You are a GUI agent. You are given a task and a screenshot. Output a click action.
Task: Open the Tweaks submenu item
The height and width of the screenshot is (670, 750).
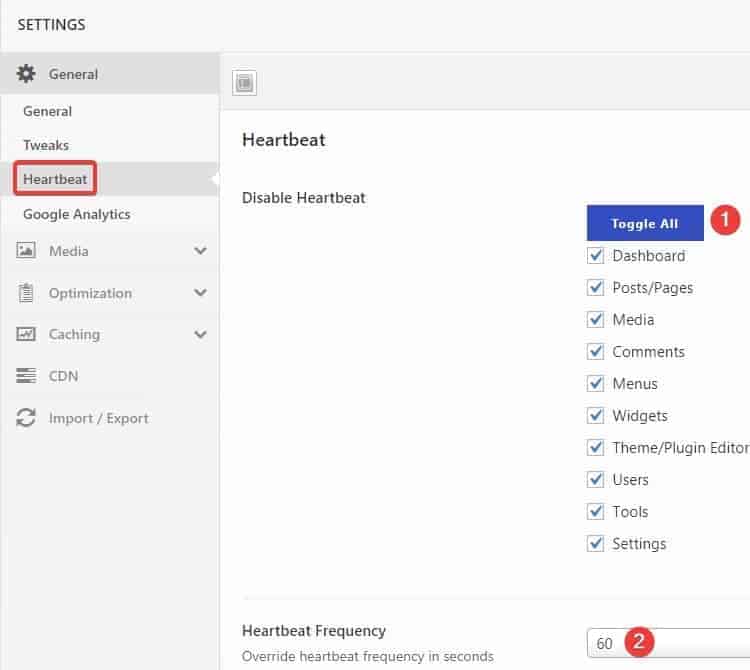46,145
